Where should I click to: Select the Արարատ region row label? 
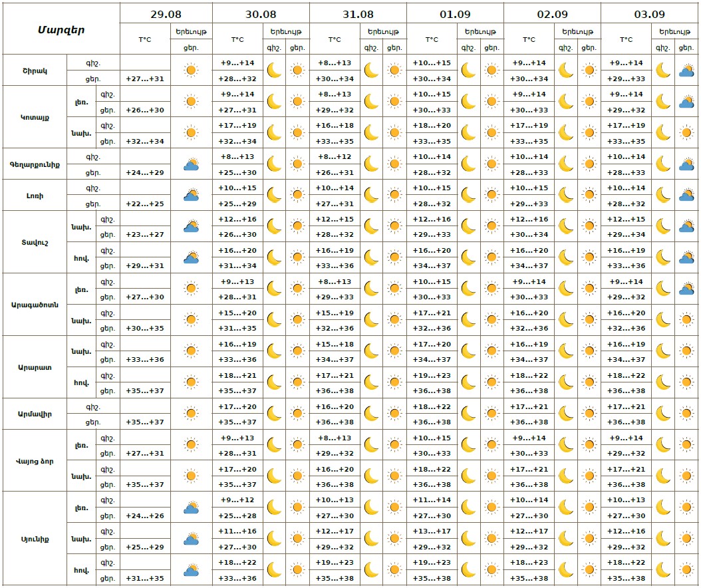click(x=35, y=367)
